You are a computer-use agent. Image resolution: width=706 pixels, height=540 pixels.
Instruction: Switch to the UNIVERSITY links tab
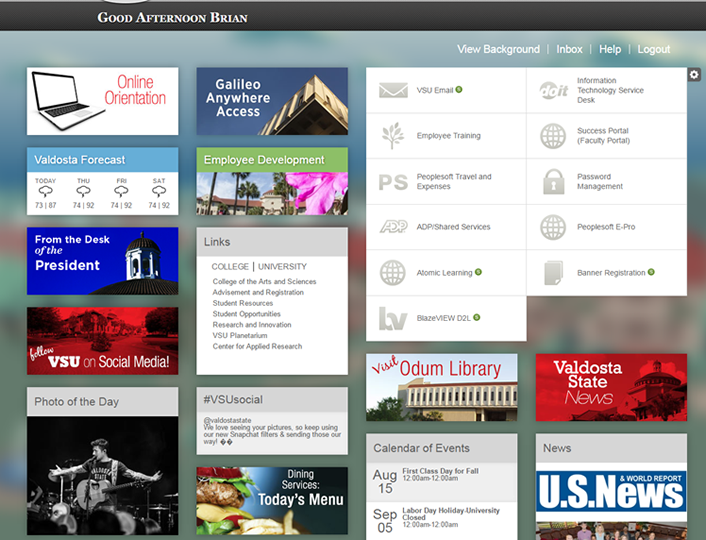282,267
